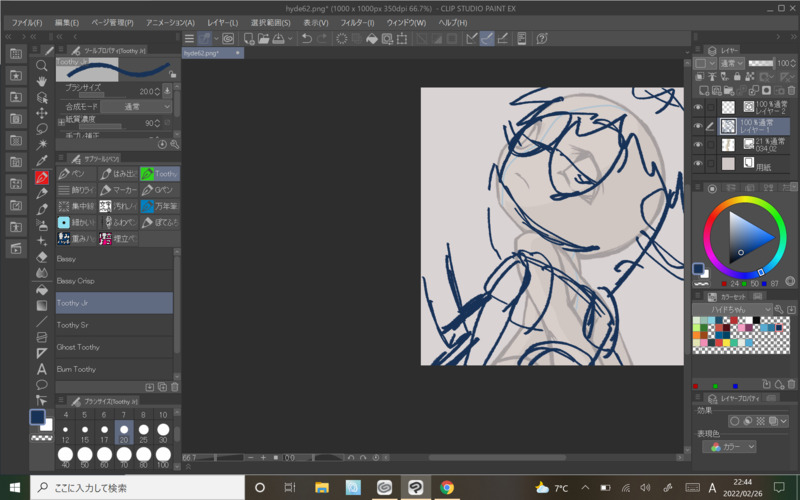Toggle Snap to ruler in command bar
800x500 pixels.
click(x=471, y=39)
